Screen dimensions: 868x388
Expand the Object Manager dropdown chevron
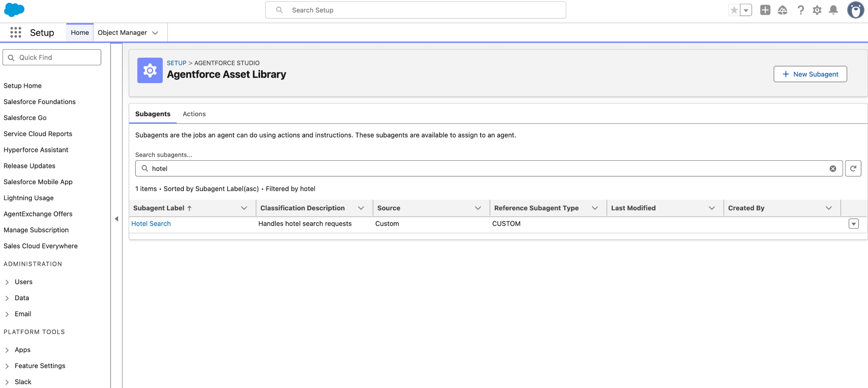tap(155, 33)
